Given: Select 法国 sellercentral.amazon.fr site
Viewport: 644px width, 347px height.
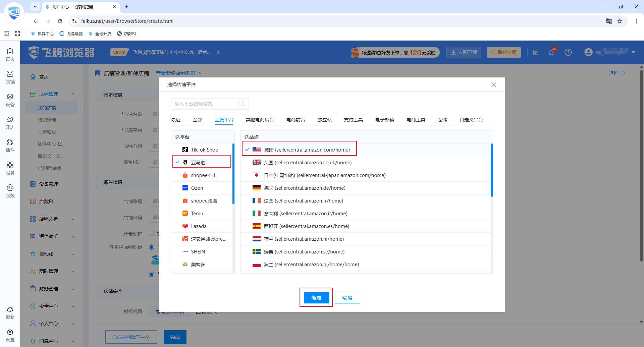Looking at the screenshot, I should pyautogui.click(x=366, y=201).
